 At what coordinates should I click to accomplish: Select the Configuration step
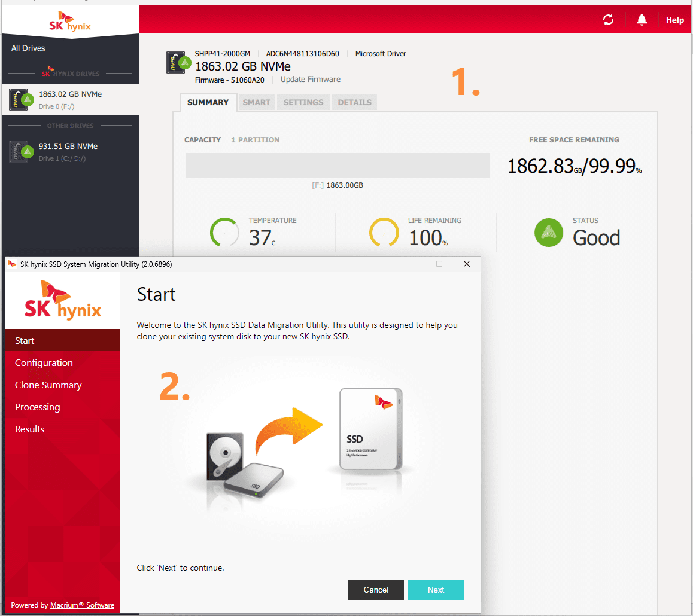click(63, 362)
